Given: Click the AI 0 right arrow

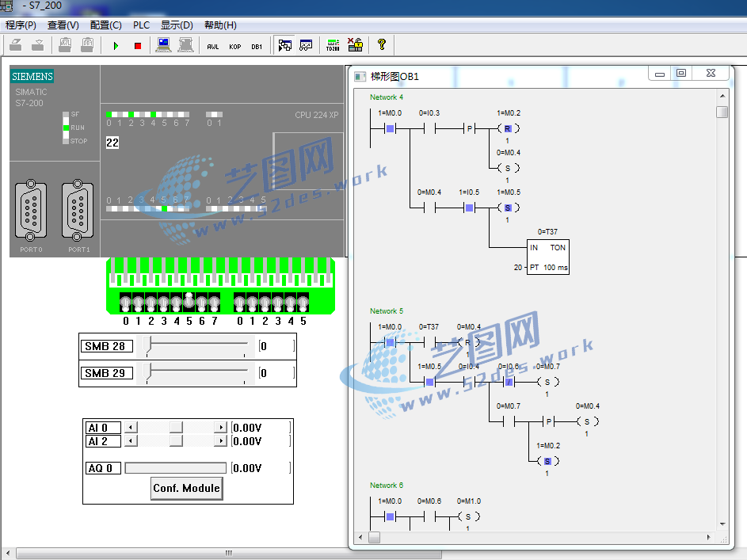Looking at the screenshot, I should 220,427.
